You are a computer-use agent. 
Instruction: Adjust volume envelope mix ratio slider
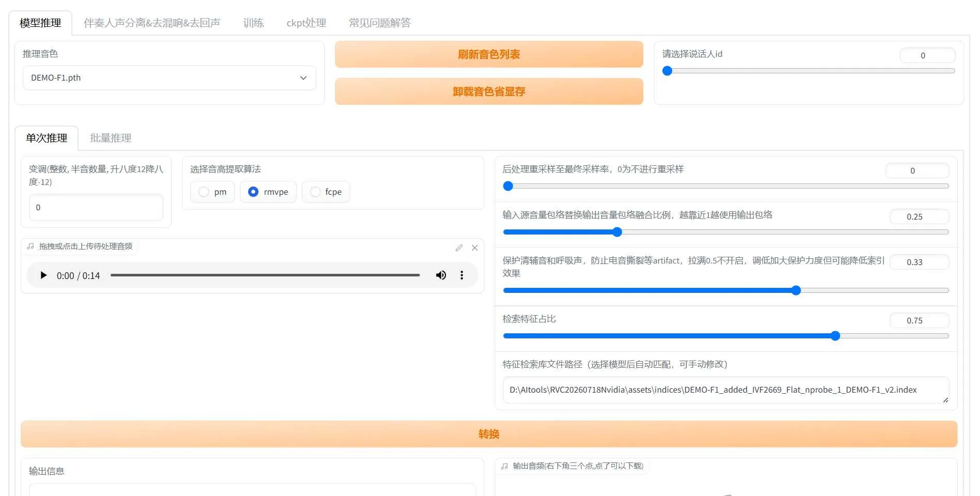pos(726,232)
